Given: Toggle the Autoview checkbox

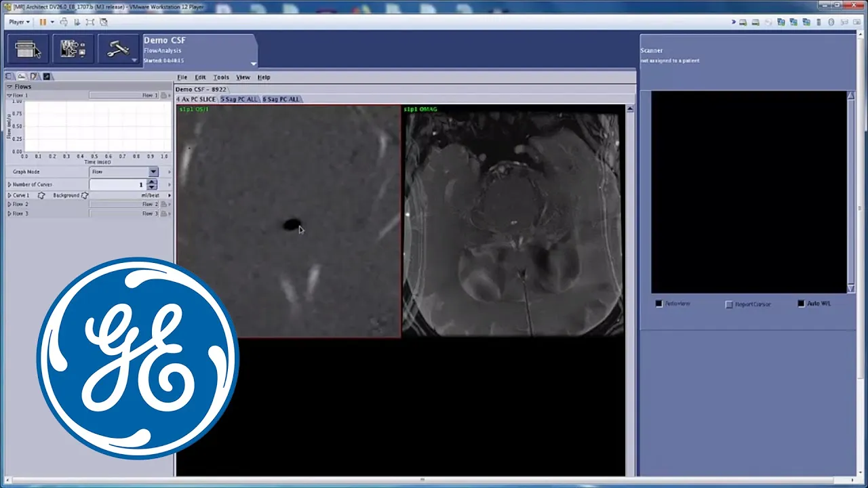Looking at the screenshot, I should (x=659, y=304).
